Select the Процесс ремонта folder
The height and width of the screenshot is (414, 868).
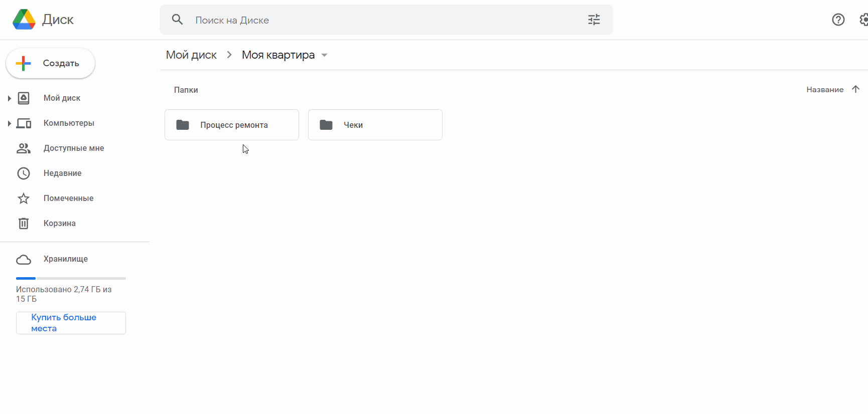pyautogui.click(x=232, y=125)
